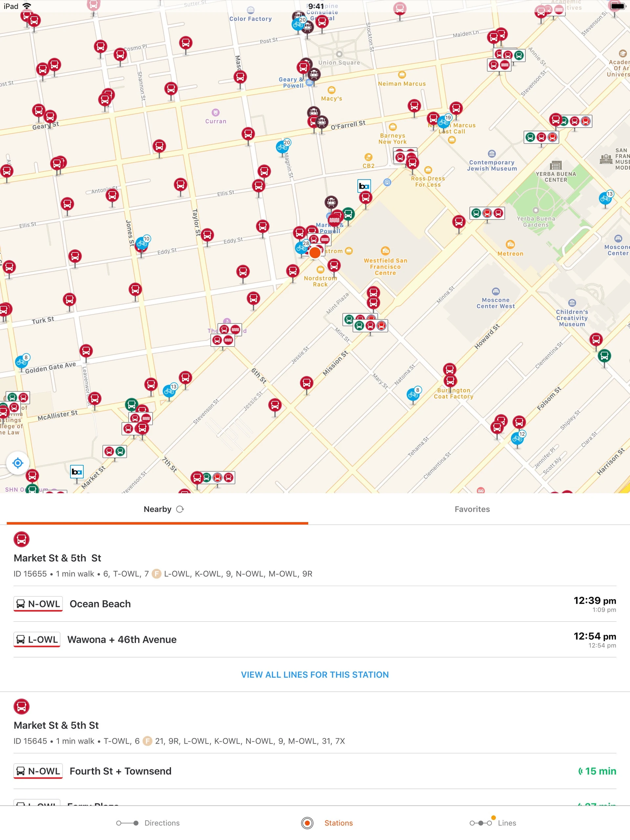Open N-OWL Ocean Beach departure row
630x840 pixels.
coord(315,604)
